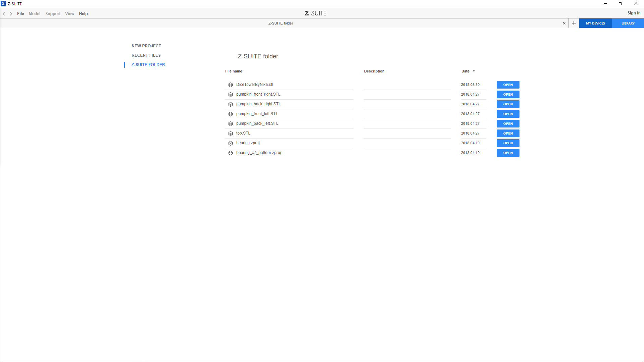This screenshot has width=644, height=362.
Task: Click the model icon beside DiceTowerByNixa.stl
Action: point(231,85)
